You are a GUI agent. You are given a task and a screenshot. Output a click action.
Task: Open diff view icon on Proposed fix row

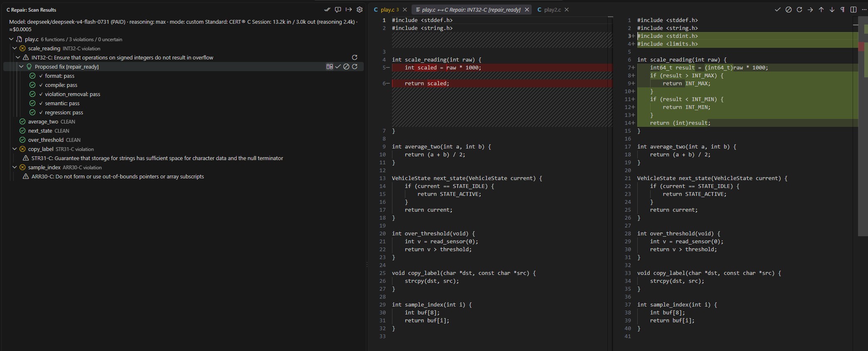coord(330,67)
